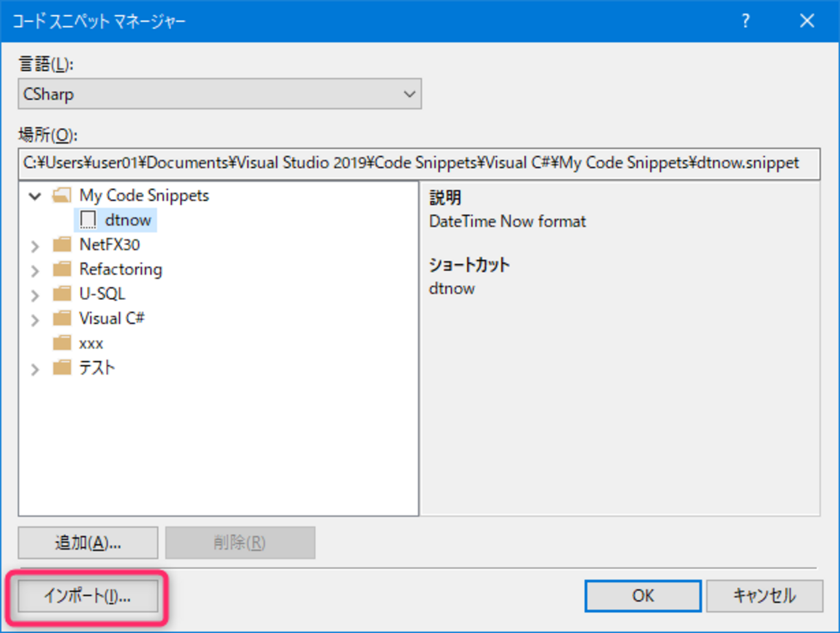Expand the テスト tree node
This screenshot has width=840, height=633.
35,369
